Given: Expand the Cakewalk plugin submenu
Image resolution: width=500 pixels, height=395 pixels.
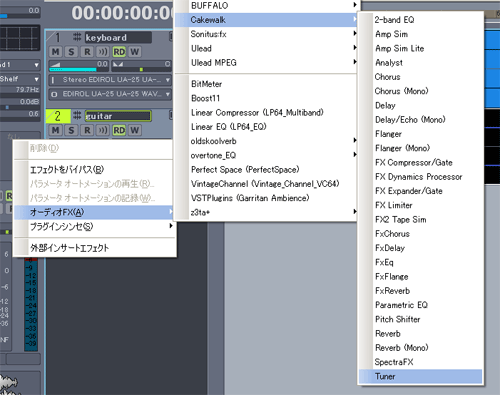Looking at the screenshot, I should coord(266,20).
